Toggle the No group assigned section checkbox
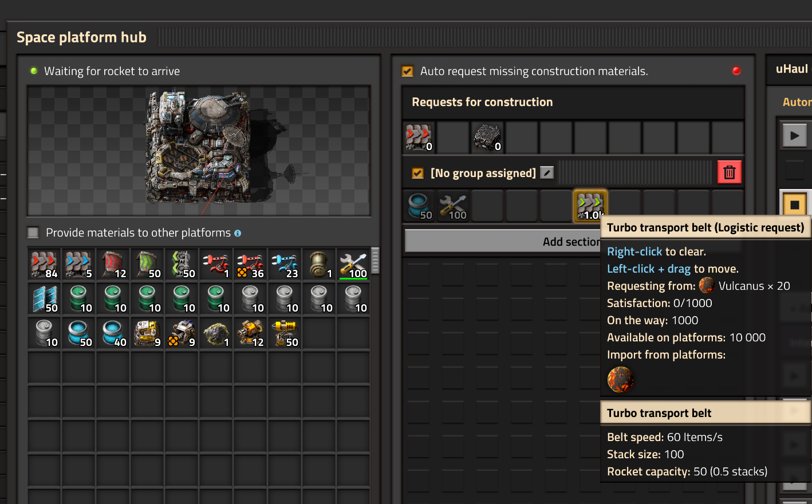The image size is (812, 504). 418,173
